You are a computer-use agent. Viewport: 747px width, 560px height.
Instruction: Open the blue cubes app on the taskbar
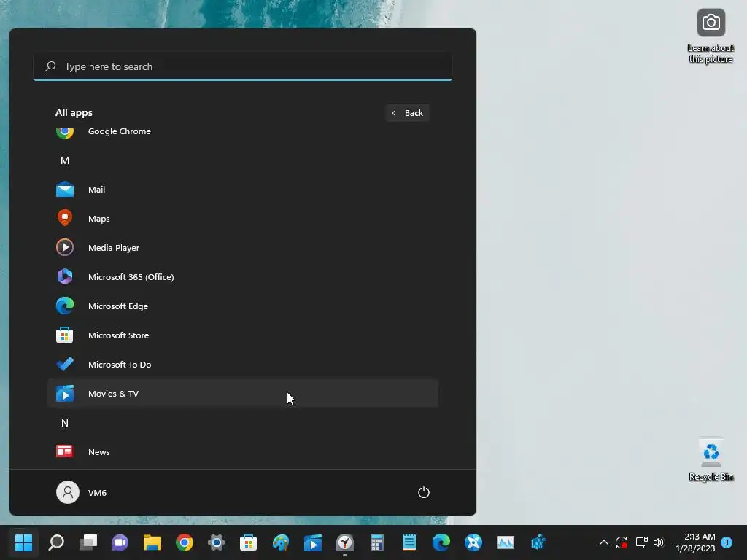(x=538, y=542)
